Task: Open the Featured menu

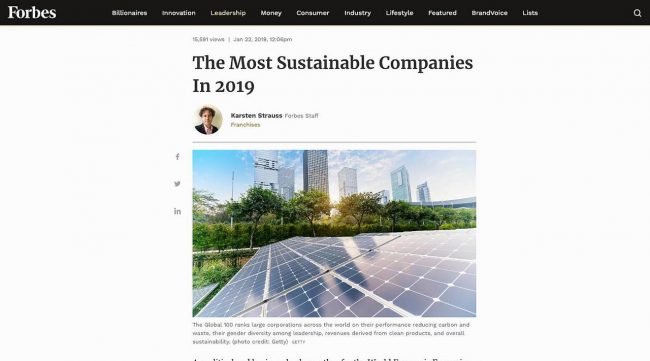Action: tap(442, 13)
